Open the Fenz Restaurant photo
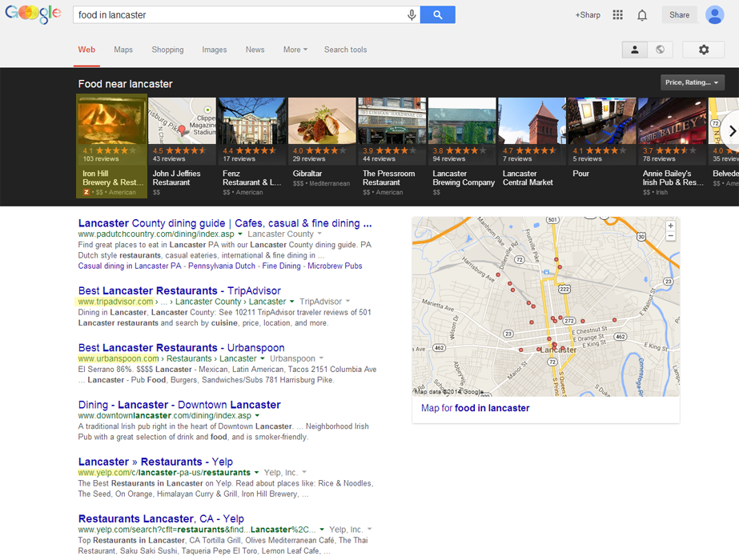739x560 pixels. [252, 121]
